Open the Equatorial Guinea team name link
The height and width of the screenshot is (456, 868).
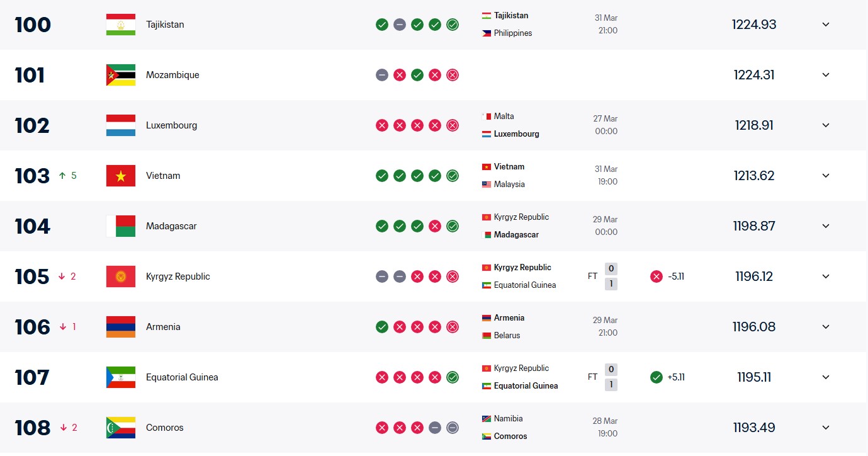[x=182, y=377]
